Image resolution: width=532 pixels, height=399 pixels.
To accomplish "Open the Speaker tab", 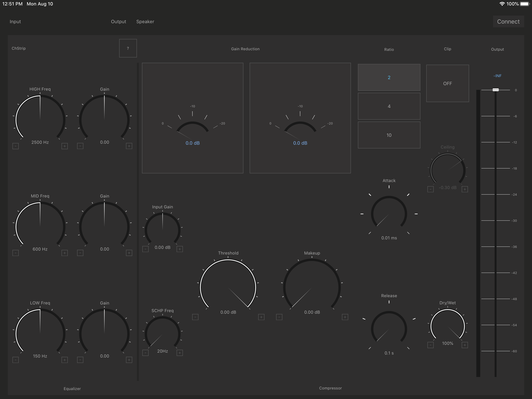I will [145, 22].
